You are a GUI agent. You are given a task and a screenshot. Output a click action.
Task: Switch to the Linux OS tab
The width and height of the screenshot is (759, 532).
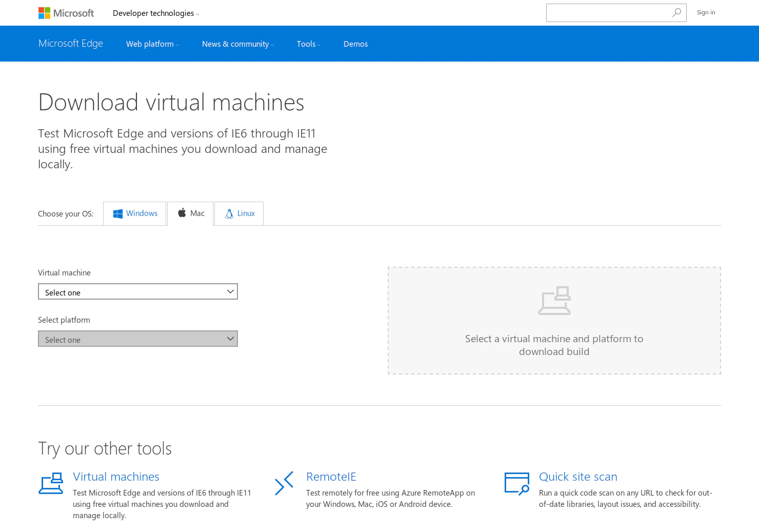tap(239, 213)
